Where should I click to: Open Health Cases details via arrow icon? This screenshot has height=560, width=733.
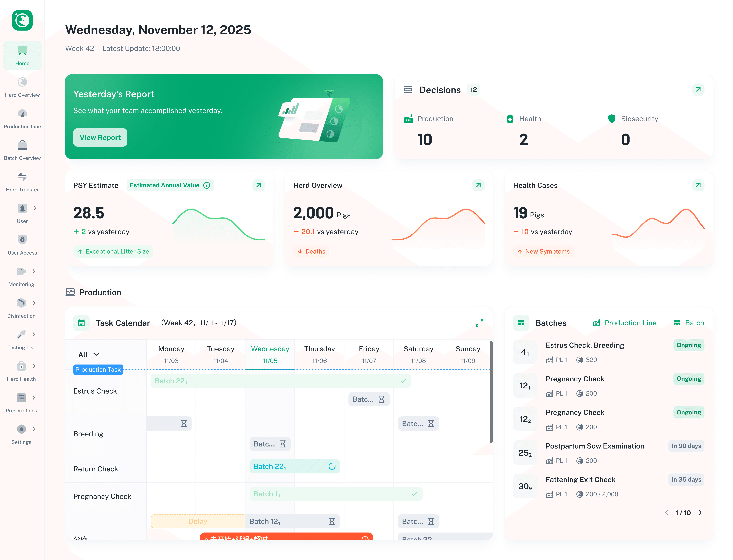(x=699, y=185)
